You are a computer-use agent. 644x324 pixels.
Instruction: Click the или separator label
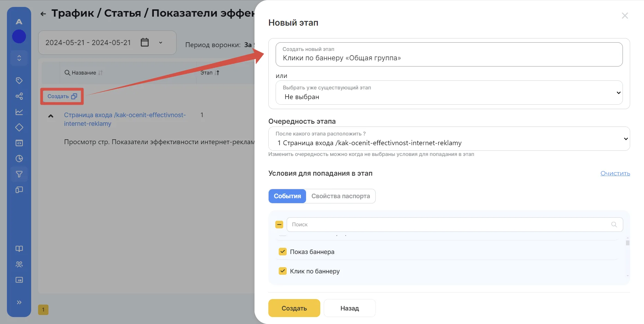click(x=281, y=76)
